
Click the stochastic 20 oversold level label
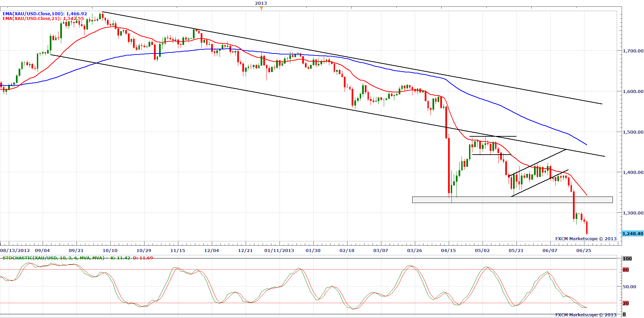(x=626, y=303)
